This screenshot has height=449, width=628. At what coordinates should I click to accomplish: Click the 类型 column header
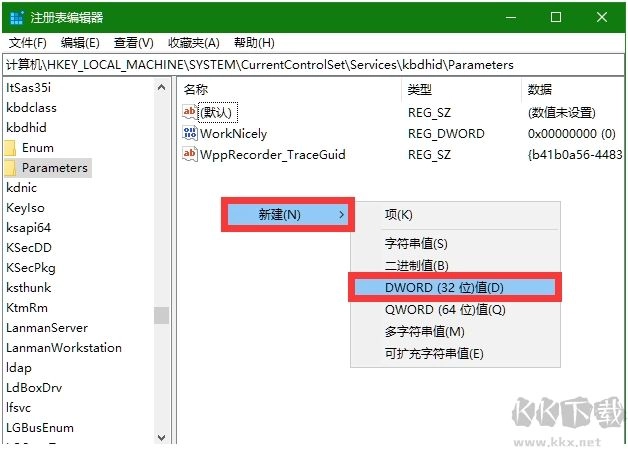tap(420, 89)
